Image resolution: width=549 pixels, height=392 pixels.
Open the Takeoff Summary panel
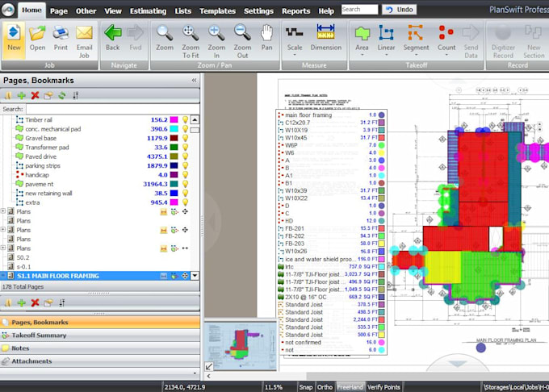pyautogui.click(x=100, y=335)
